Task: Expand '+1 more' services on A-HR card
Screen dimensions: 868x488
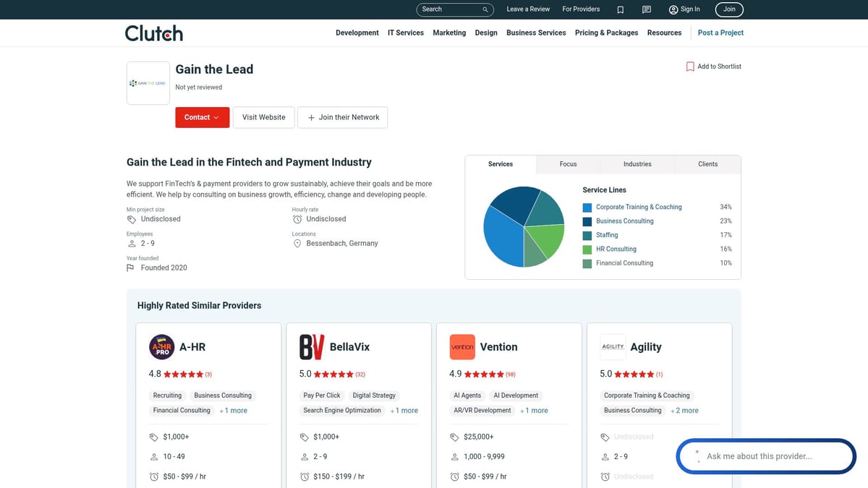Action: point(234,411)
